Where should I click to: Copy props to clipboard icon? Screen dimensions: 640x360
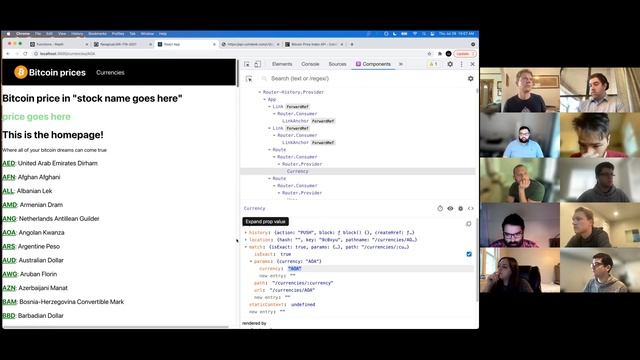click(x=469, y=224)
